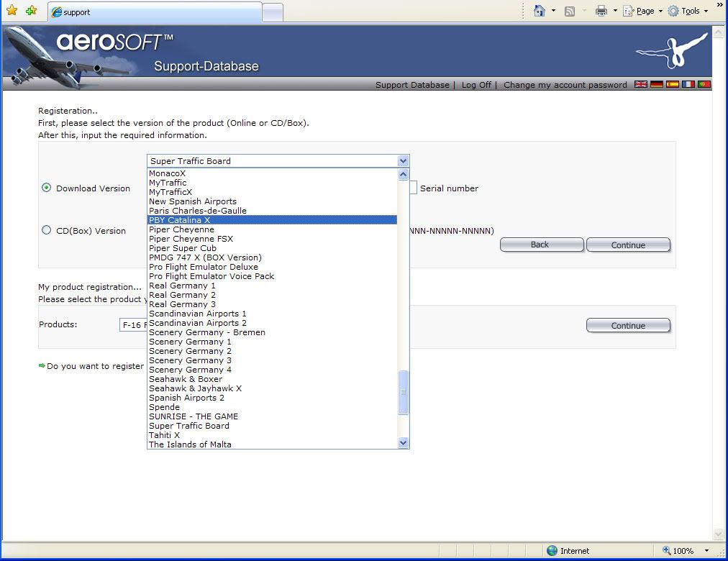
Task: Choose PMDG 747 X (BOX Version)
Action: click(272, 257)
